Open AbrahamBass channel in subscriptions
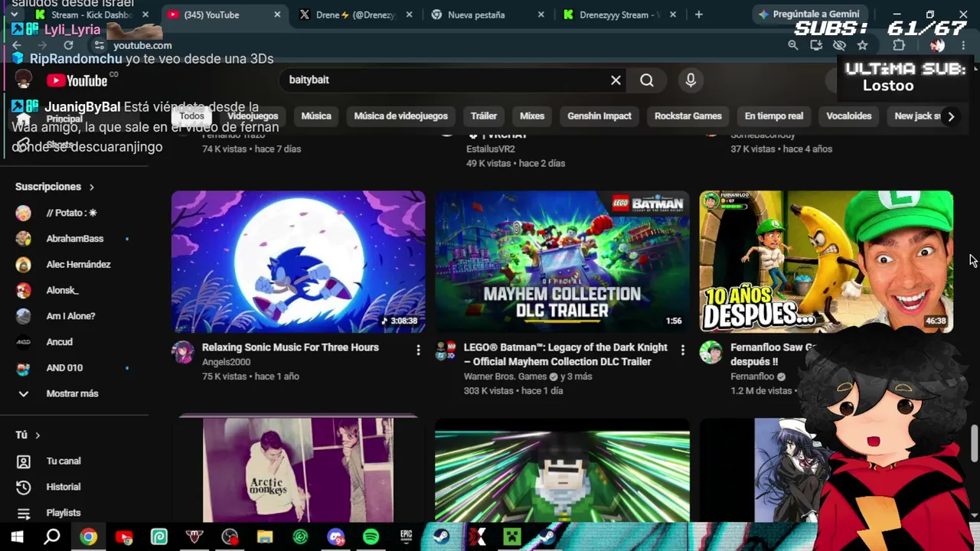The width and height of the screenshot is (980, 551). tap(76, 239)
